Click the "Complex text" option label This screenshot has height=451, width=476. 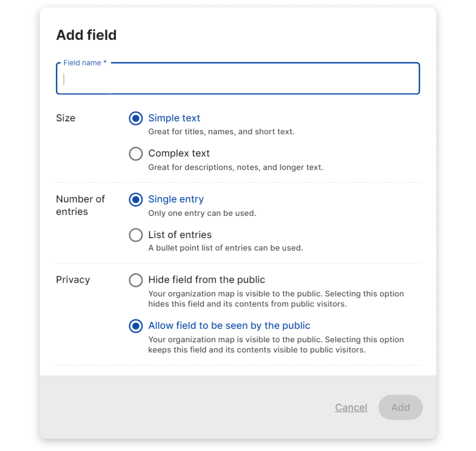click(179, 153)
